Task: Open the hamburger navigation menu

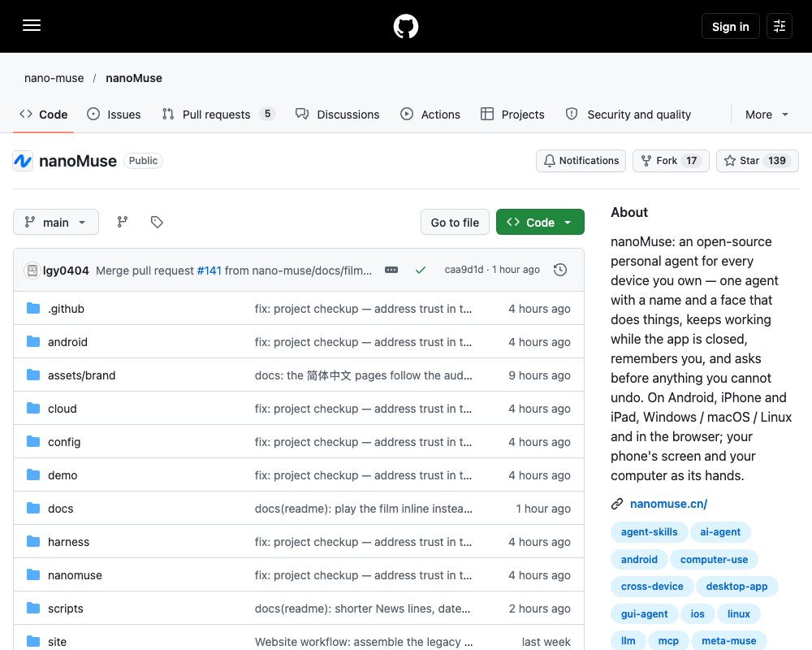Action: (32, 25)
